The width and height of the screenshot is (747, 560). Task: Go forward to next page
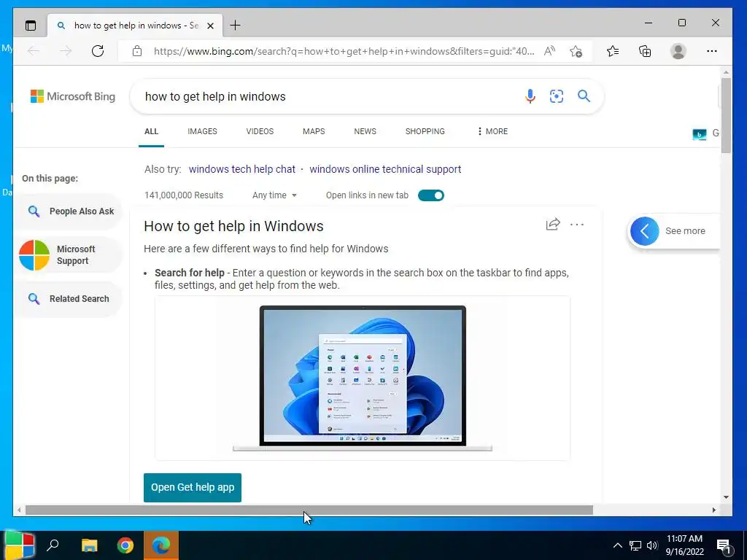[66, 51]
